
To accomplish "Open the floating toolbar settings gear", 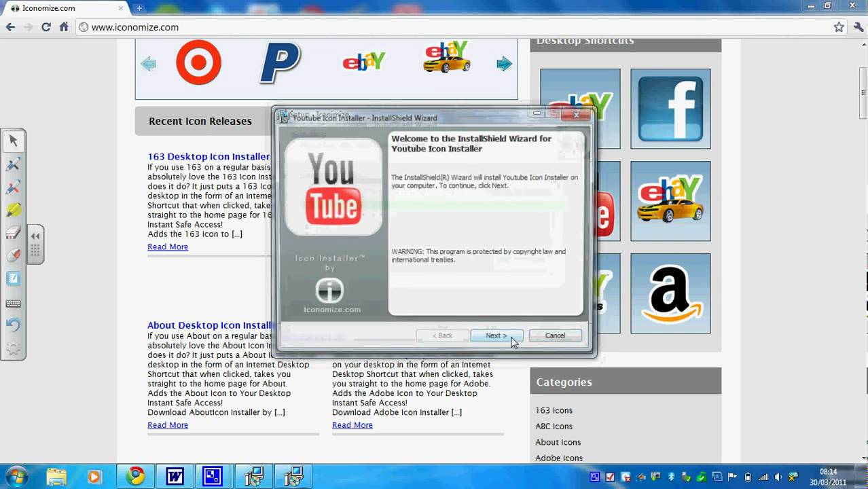I will point(14,346).
